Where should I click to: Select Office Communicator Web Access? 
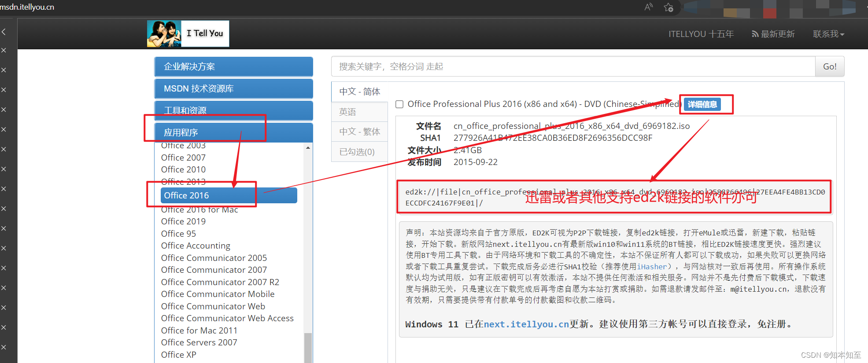(227, 318)
